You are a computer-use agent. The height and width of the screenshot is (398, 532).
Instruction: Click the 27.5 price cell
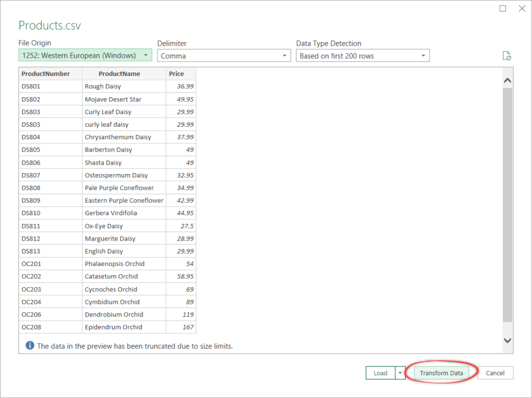[x=181, y=225]
